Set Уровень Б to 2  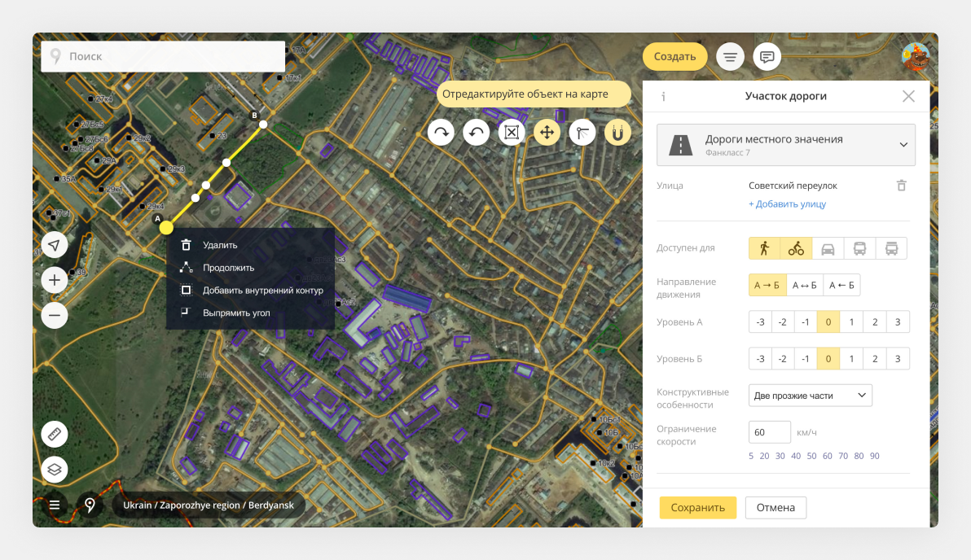(874, 359)
